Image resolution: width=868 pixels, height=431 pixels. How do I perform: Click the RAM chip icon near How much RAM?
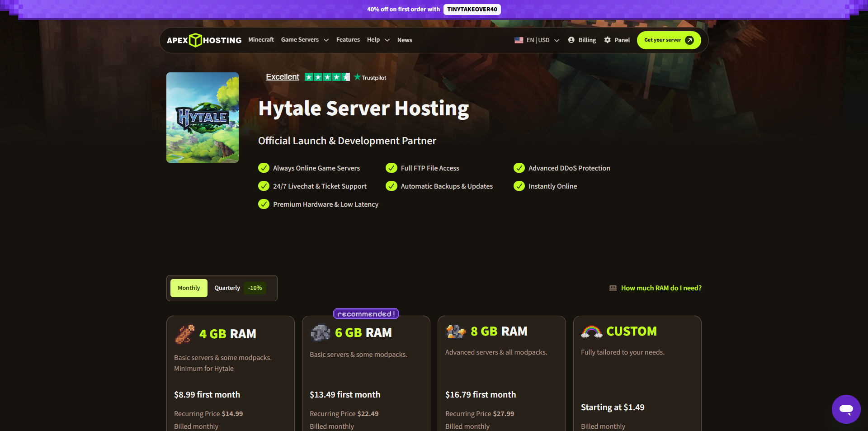(613, 288)
